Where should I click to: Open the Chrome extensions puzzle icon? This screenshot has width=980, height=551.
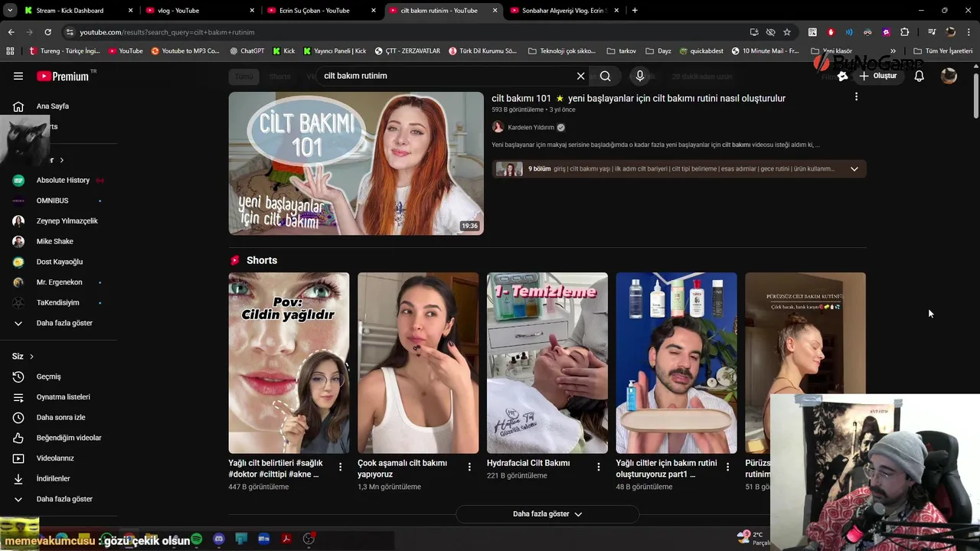click(905, 32)
